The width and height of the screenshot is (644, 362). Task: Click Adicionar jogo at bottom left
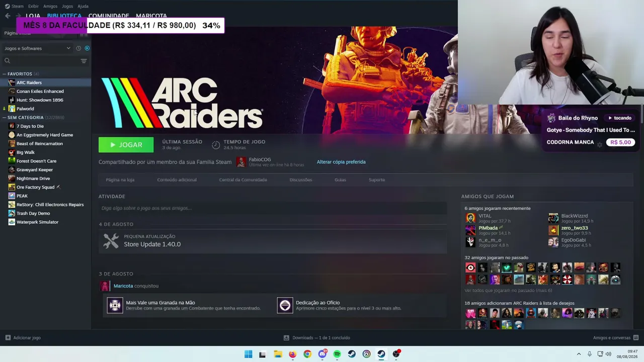tap(23, 338)
